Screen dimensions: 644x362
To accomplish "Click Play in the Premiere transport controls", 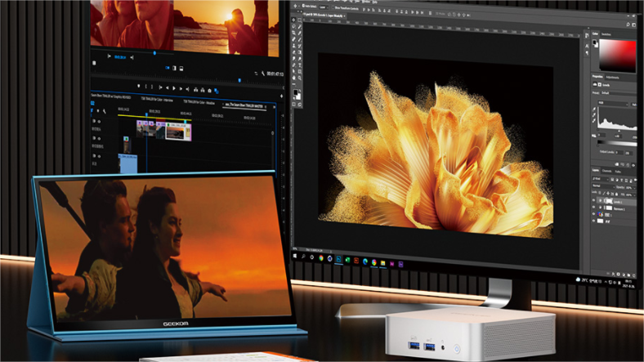I will (174, 88).
